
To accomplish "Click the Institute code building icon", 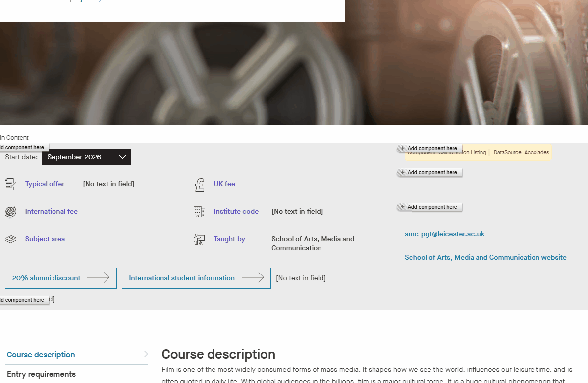I will coord(199,211).
